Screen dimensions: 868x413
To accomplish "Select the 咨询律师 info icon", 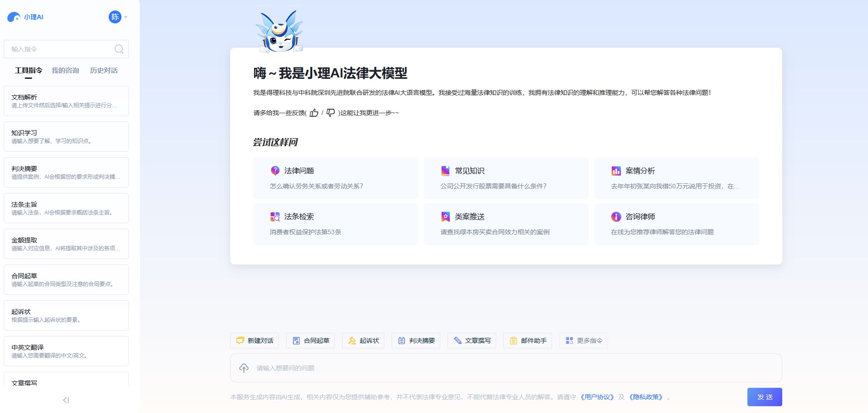I will tap(615, 216).
